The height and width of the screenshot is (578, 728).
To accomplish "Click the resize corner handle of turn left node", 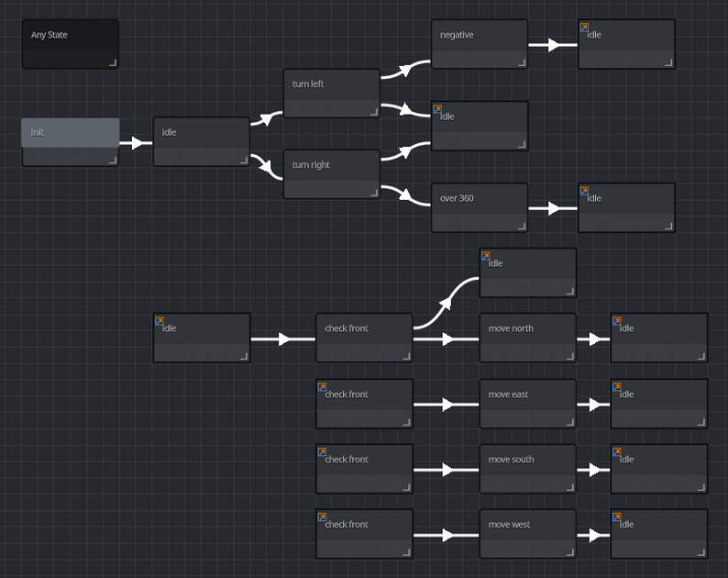I will [374, 112].
